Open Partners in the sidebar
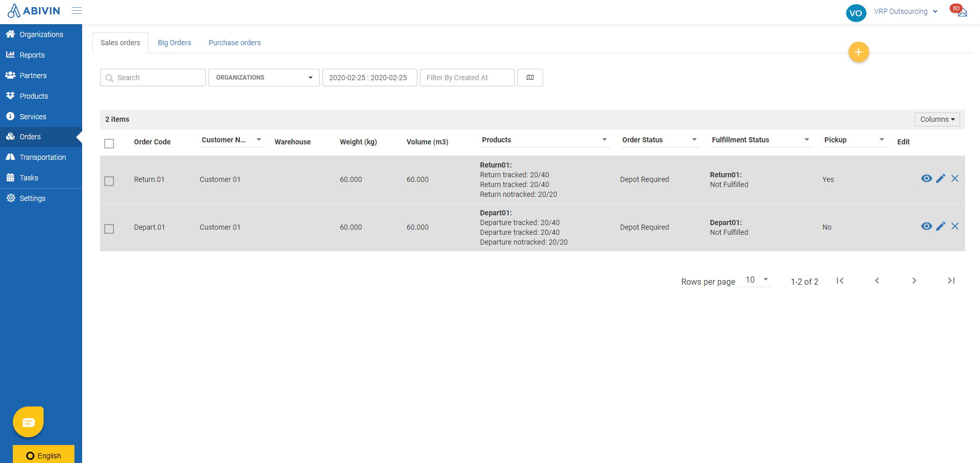The image size is (980, 463). [x=41, y=76]
